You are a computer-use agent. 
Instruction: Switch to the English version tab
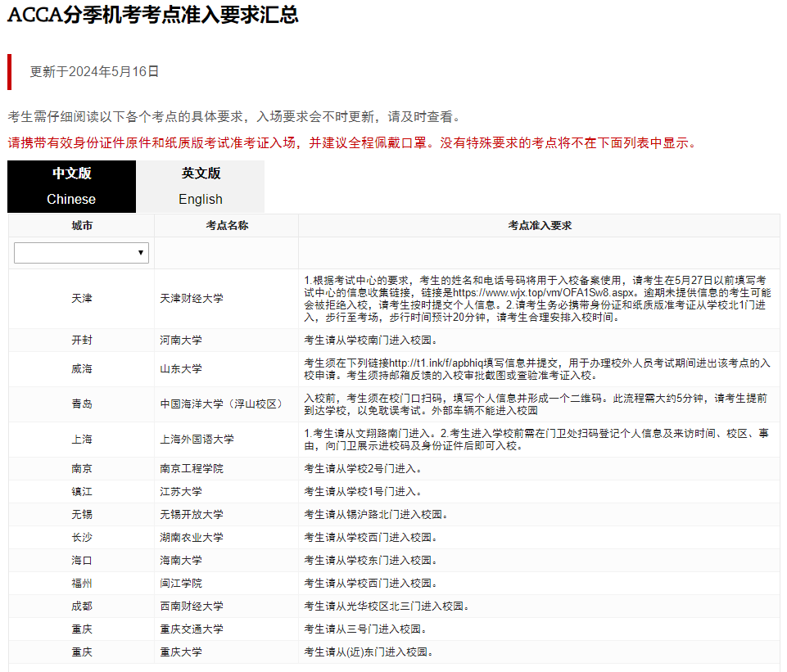click(x=200, y=187)
